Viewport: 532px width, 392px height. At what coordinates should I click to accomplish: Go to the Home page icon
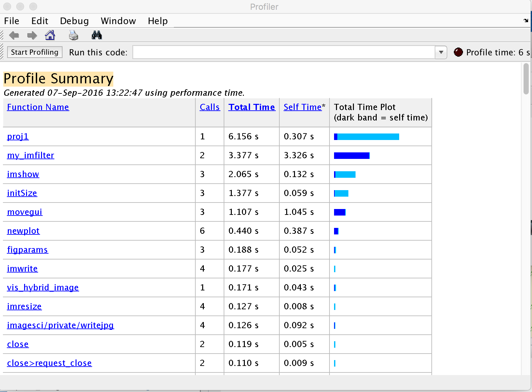pyautogui.click(x=50, y=35)
